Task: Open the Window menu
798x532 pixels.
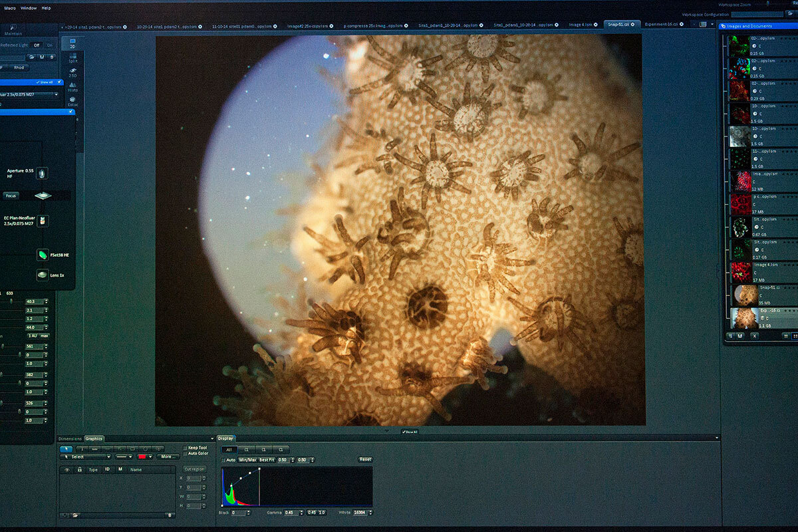Action: [x=29, y=8]
